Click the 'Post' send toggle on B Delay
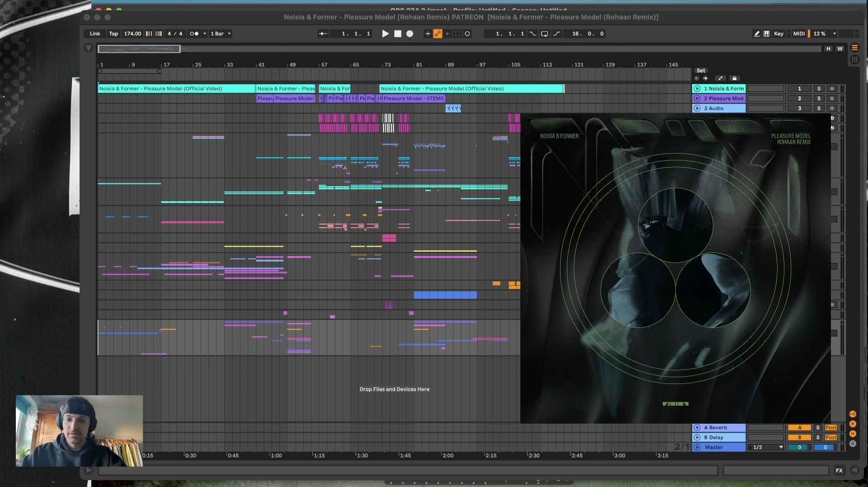Viewport: 868px width, 487px height. (831, 437)
